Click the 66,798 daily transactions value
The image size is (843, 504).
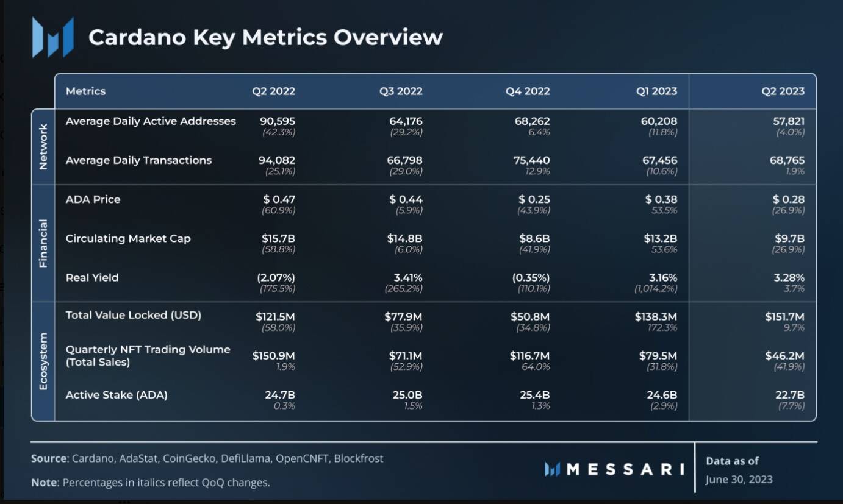coord(404,160)
